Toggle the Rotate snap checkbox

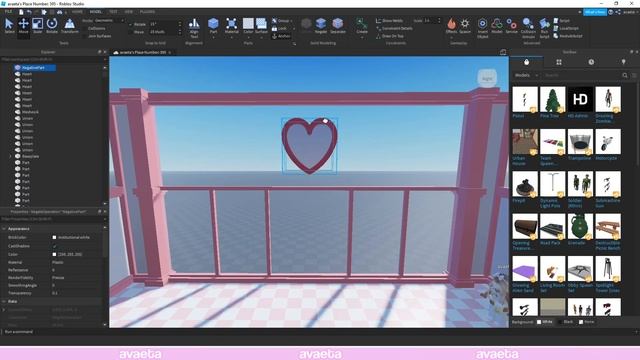tap(131, 24)
